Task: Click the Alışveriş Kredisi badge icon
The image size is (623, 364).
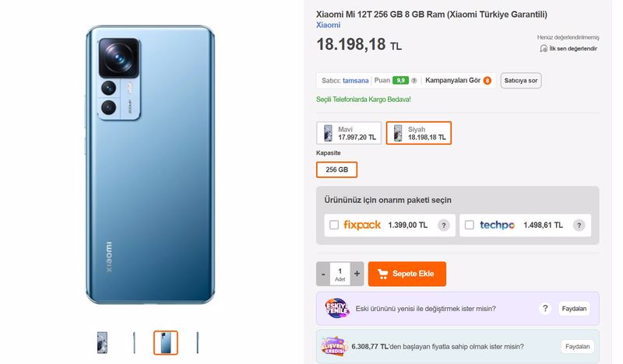Action: click(333, 346)
